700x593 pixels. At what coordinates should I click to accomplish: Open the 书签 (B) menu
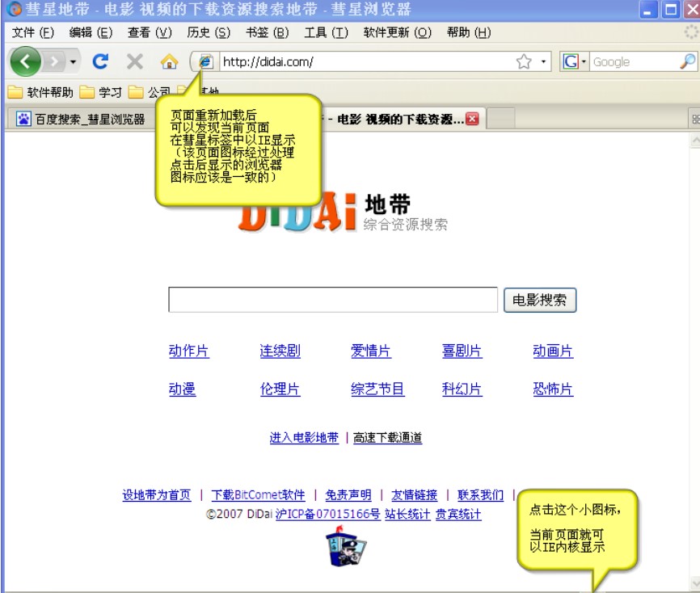tap(267, 32)
